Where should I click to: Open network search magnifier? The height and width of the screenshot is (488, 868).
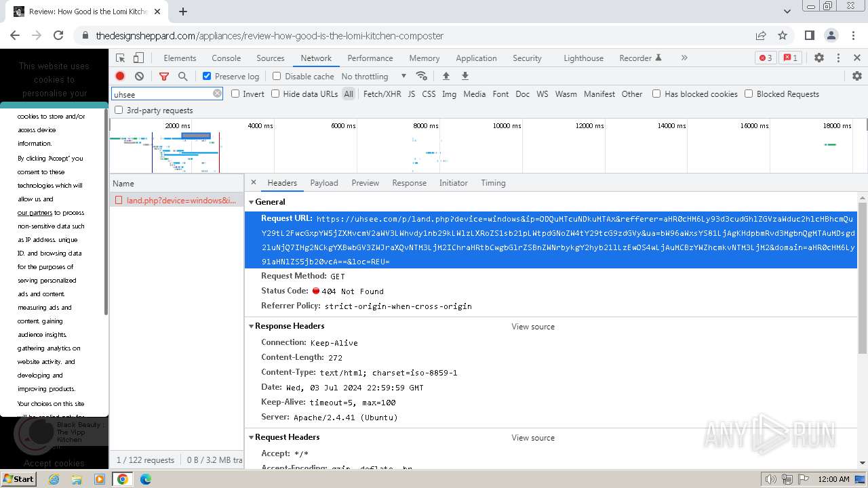click(183, 77)
